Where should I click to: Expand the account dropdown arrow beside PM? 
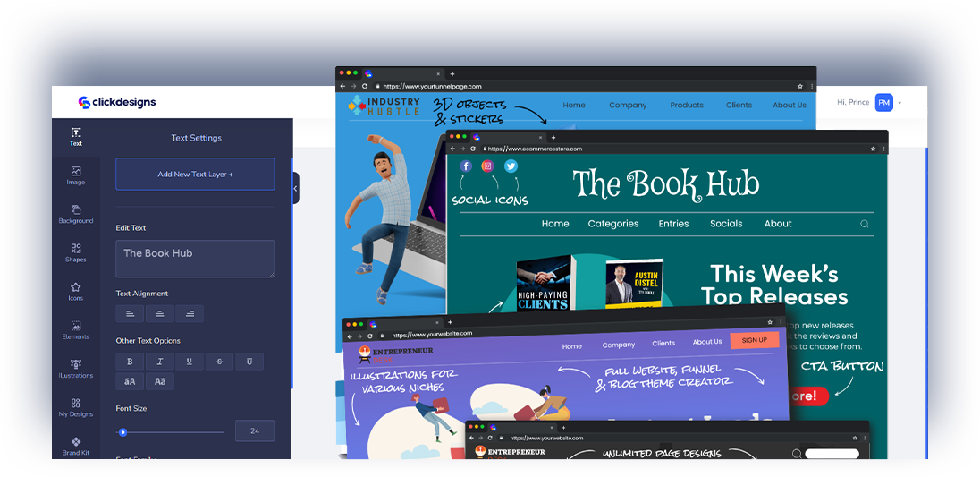900,103
